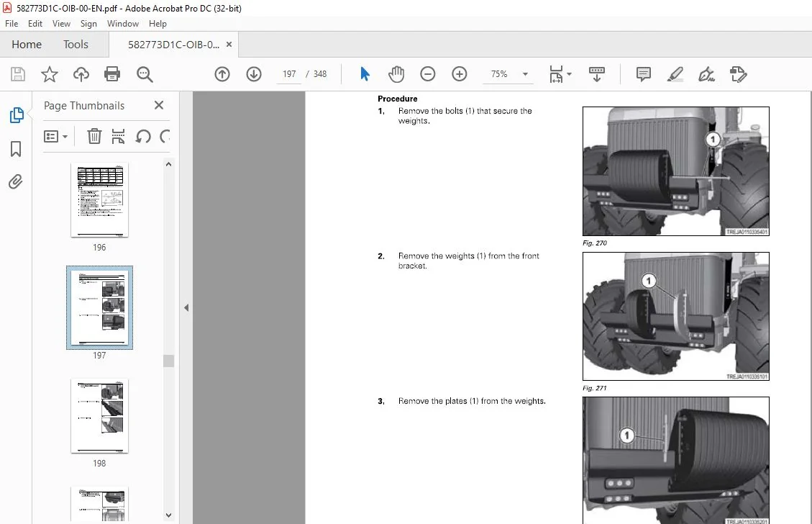Click step 1 text about bolts
Image resolution: width=812 pixels, height=524 pixels.
(x=465, y=116)
